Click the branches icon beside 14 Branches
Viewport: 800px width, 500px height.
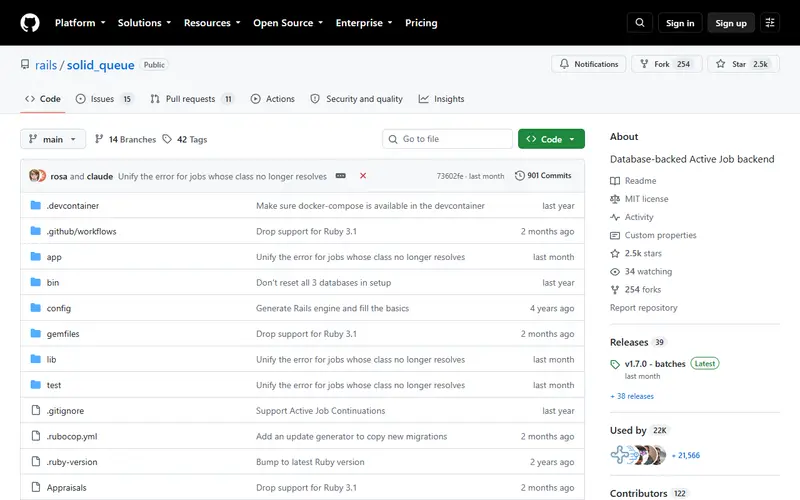click(99, 139)
